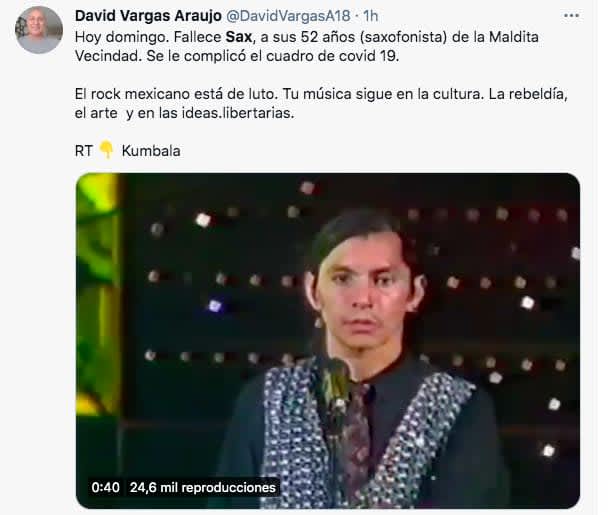Click the 24,6 mil reproducciones view count
Image resolution: width=608 pixels, height=515 pixels.
tap(202, 487)
